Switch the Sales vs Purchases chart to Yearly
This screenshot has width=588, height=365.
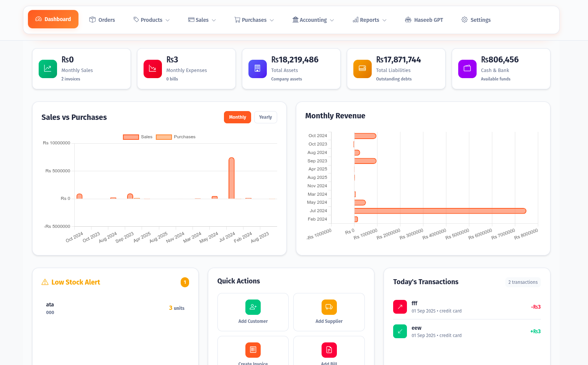click(265, 117)
